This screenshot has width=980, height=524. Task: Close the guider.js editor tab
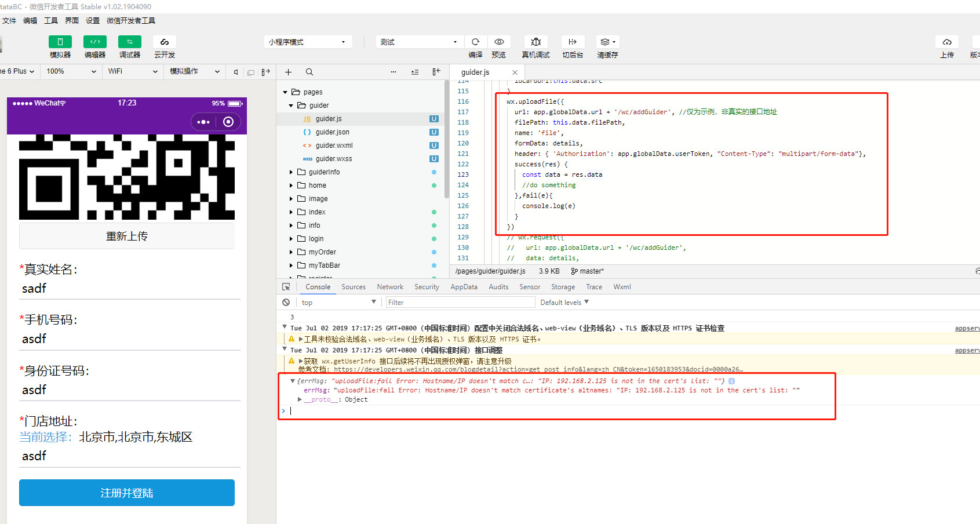pos(515,72)
